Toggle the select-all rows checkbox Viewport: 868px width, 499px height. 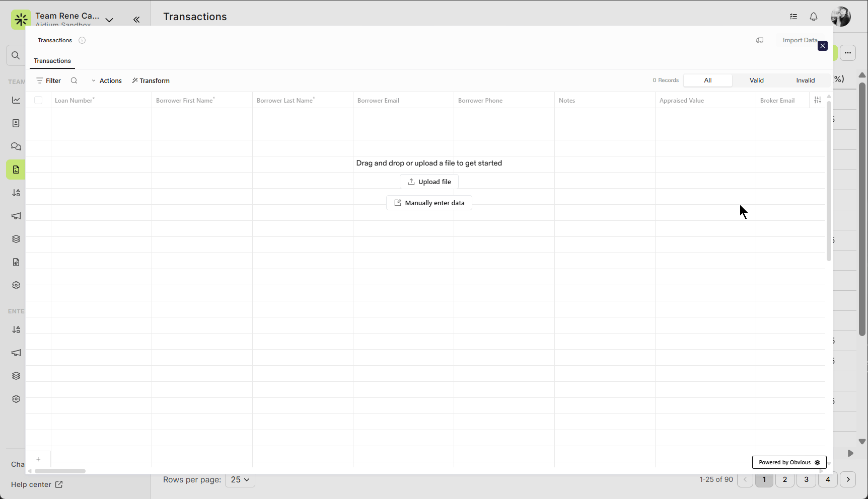38,100
